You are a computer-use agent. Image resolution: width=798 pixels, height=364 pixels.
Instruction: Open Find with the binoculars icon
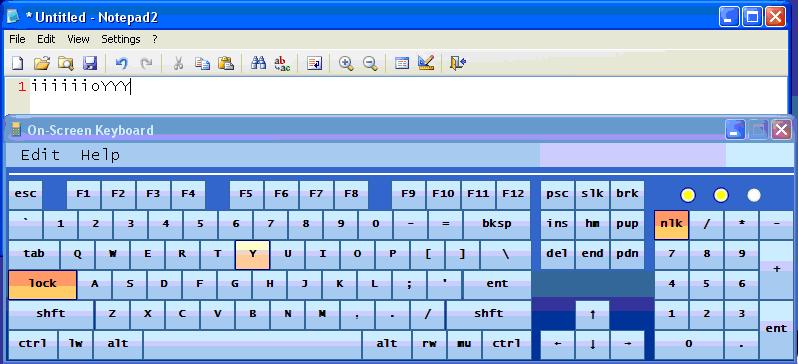[259, 63]
